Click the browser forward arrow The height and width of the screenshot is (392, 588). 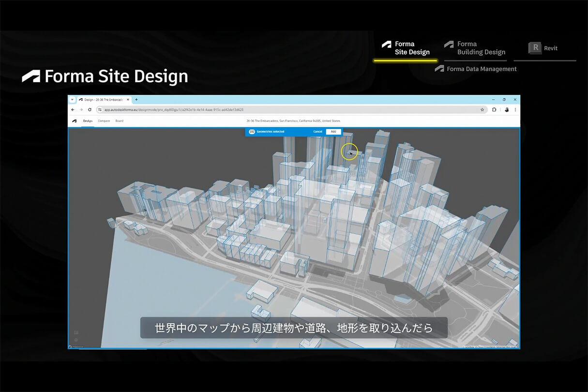[81, 110]
